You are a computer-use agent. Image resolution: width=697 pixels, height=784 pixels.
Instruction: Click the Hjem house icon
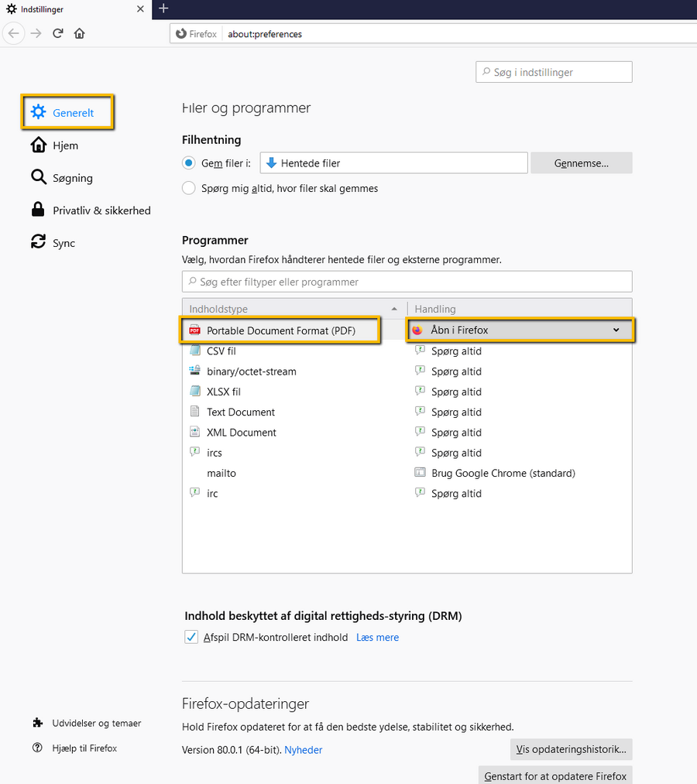[39, 145]
